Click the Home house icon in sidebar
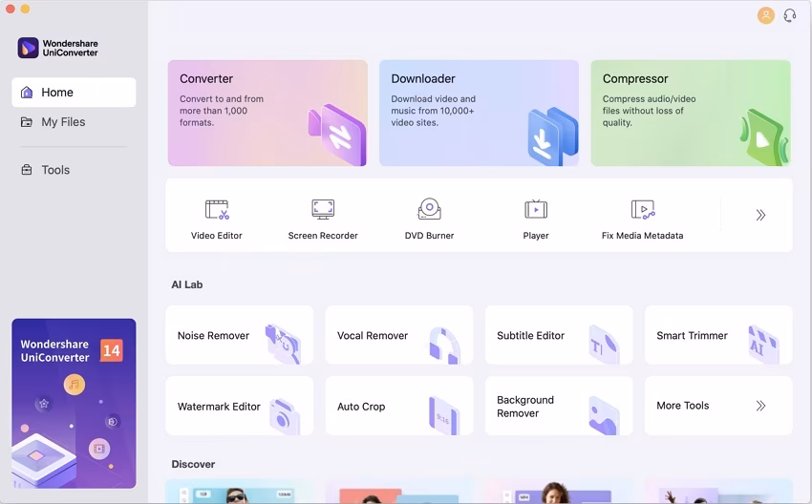812x504 pixels. click(x=27, y=92)
